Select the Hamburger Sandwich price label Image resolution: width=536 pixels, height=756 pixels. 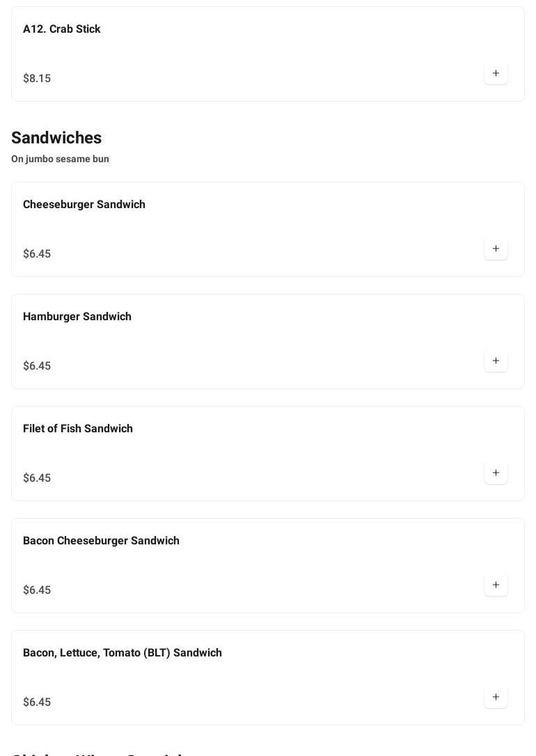(x=37, y=366)
